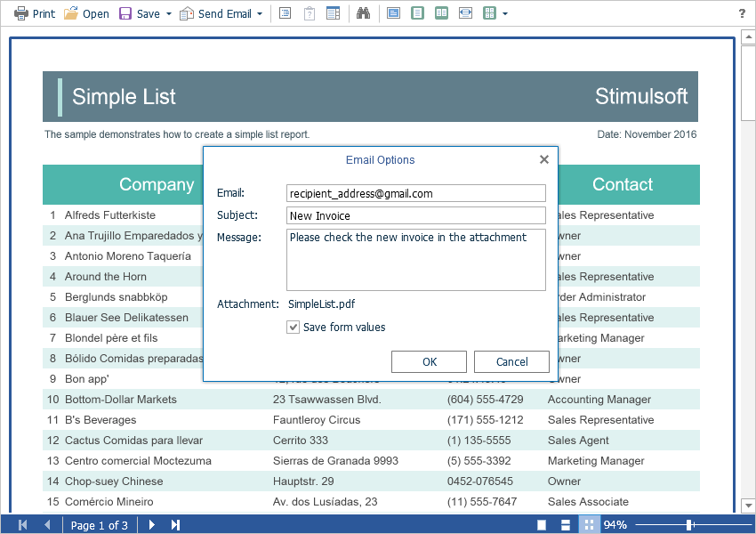Open a report file with Open
756x534 pixels.
(x=86, y=13)
